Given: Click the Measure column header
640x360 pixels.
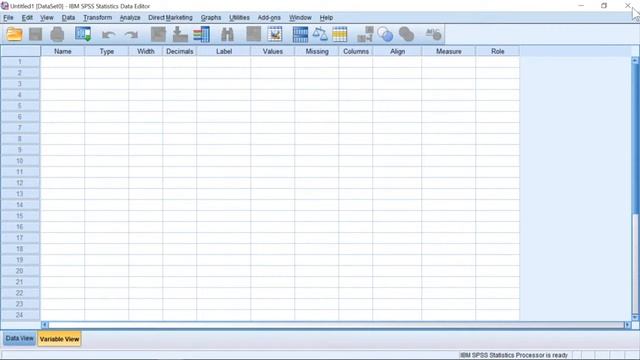Looking at the screenshot, I should 449,51.
